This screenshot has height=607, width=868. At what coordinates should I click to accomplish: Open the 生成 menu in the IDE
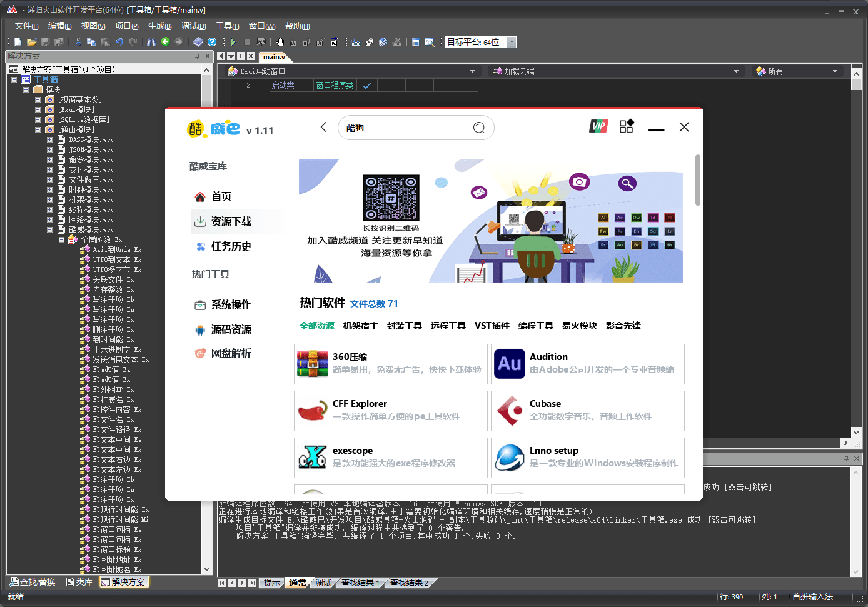point(160,26)
